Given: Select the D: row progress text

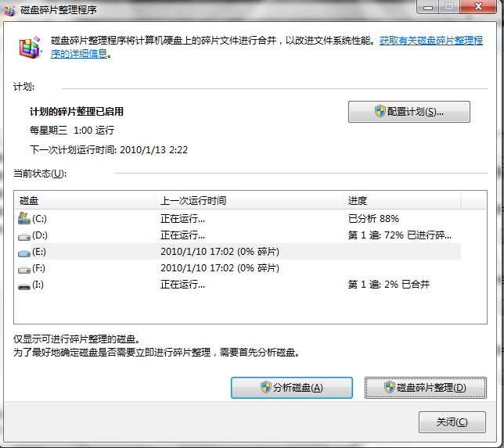Looking at the screenshot, I should tap(399, 235).
